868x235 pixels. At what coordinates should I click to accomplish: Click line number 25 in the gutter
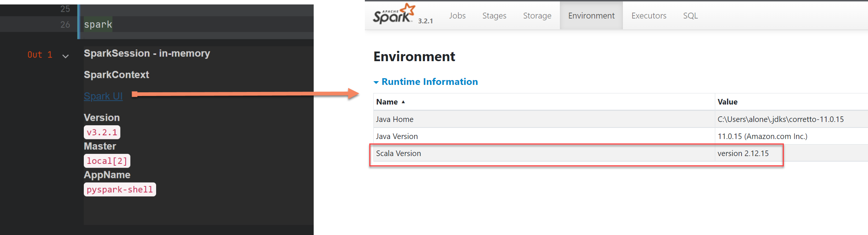pyautogui.click(x=65, y=9)
